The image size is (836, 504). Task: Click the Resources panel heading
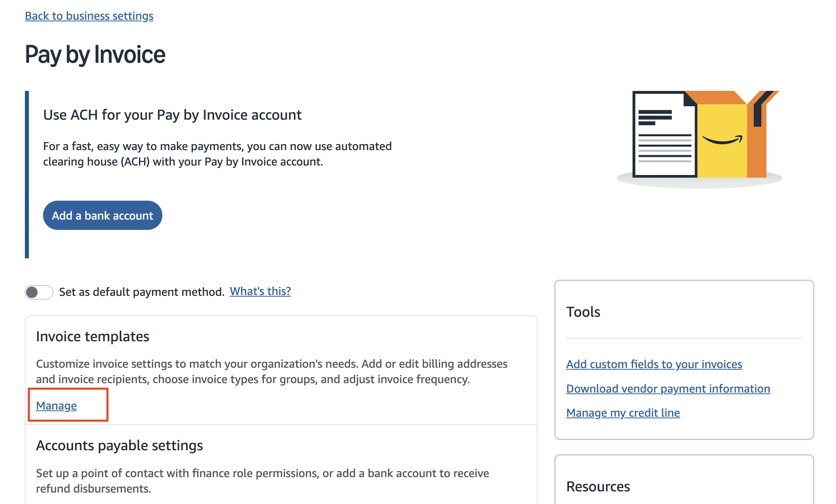coord(598,487)
